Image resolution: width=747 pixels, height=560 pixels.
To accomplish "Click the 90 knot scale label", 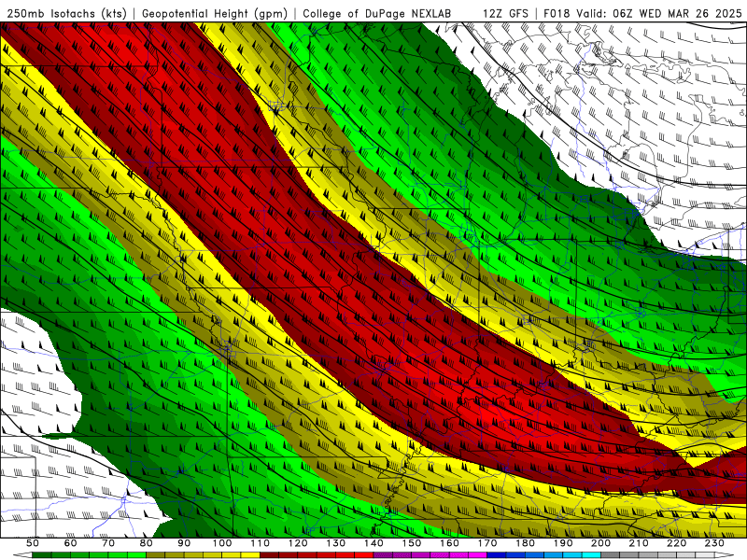I will 184,543.
